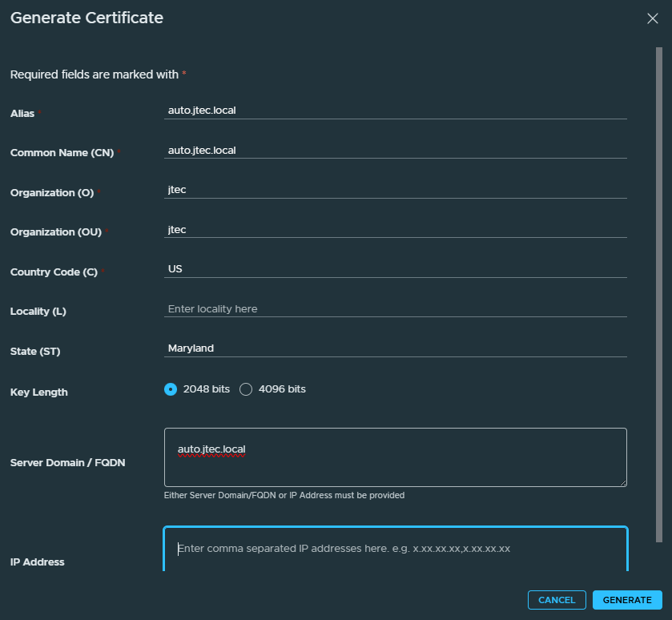672x620 pixels.
Task: Click the empty Locality field
Action: (395, 309)
